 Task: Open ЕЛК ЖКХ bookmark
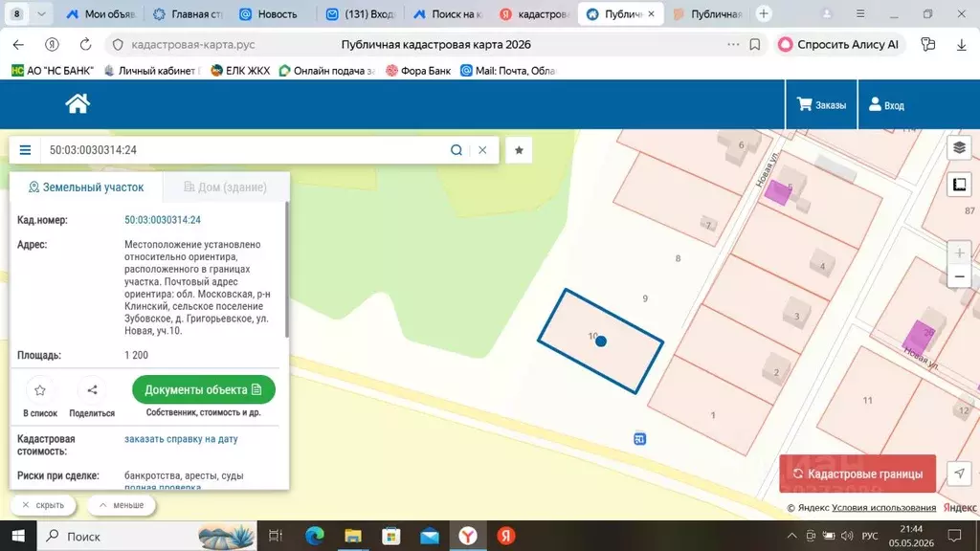[240, 71]
